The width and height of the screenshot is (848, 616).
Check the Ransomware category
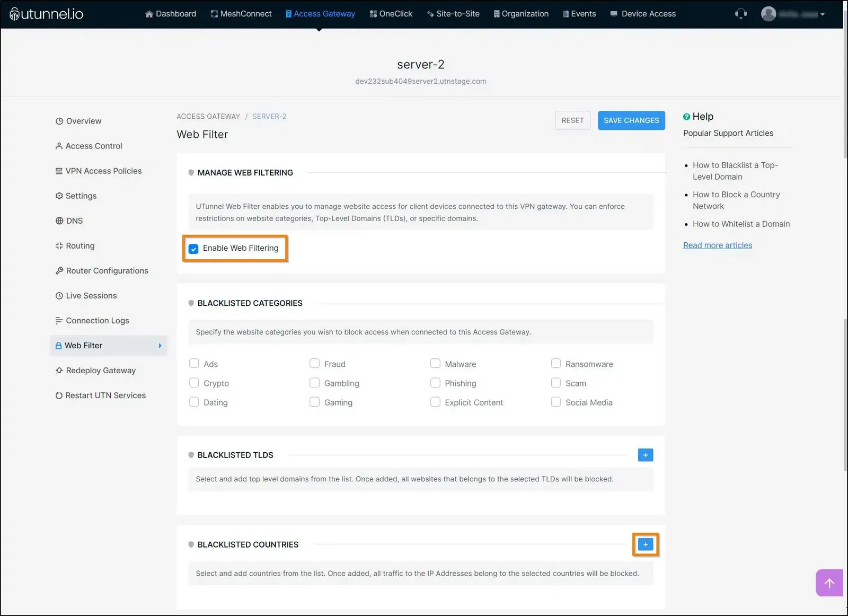555,363
